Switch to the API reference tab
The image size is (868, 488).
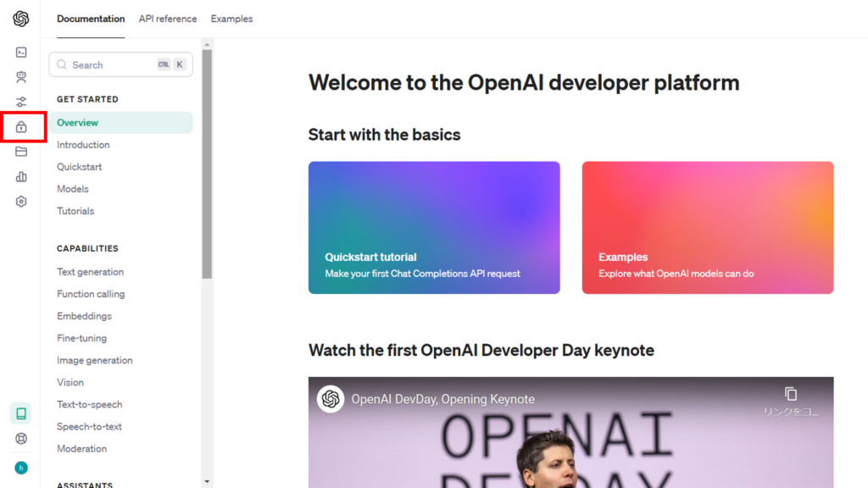168,19
